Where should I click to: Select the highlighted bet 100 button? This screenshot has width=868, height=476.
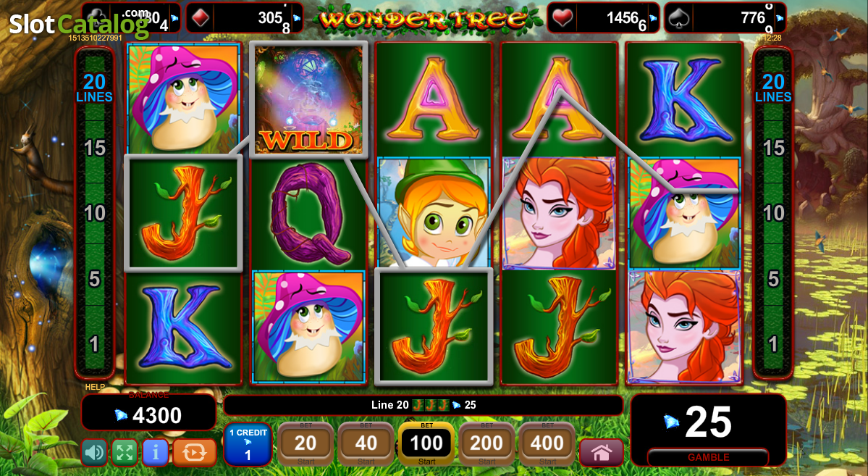[x=426, y=444]
